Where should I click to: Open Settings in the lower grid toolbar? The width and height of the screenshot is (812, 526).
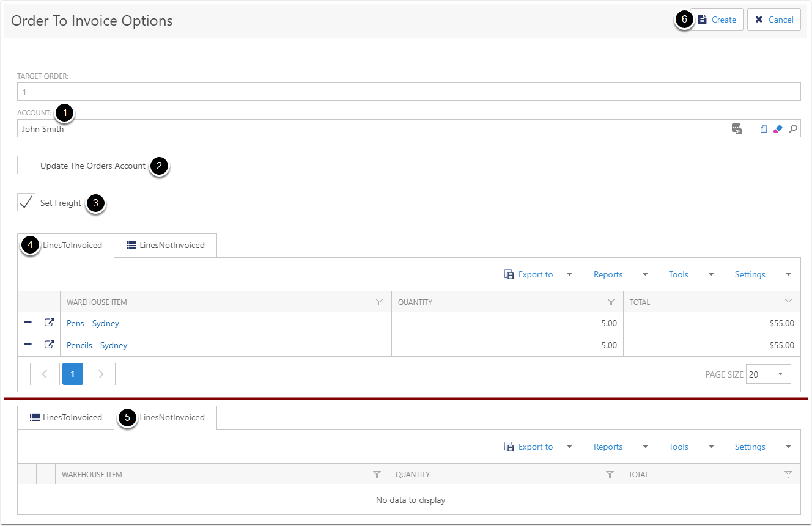tap(750, 447)
